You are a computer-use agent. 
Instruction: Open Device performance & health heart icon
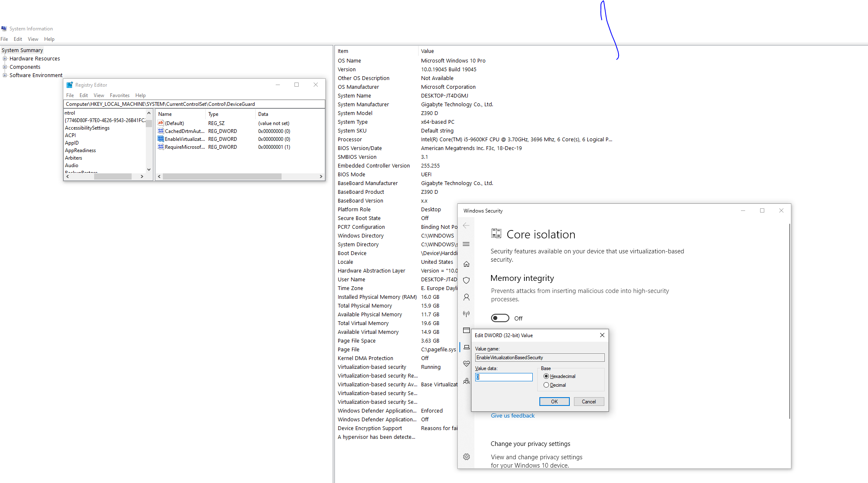tap(466, 364)
